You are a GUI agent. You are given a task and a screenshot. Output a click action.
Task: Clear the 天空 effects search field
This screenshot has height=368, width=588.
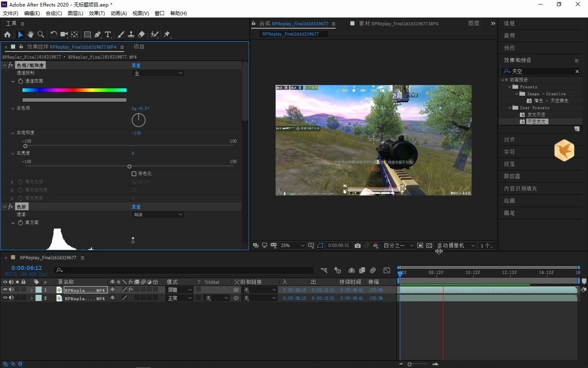(577, 71)
